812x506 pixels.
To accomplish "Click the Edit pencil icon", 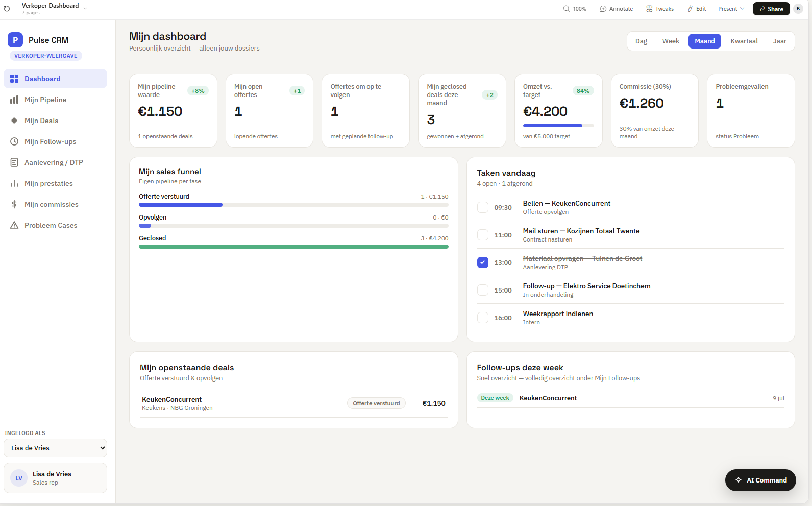I will tap(690, 9).
